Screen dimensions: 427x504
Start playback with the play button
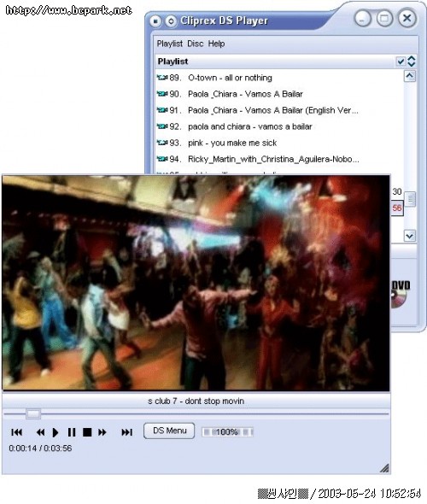pyautogui.click(x=56, y=432)
